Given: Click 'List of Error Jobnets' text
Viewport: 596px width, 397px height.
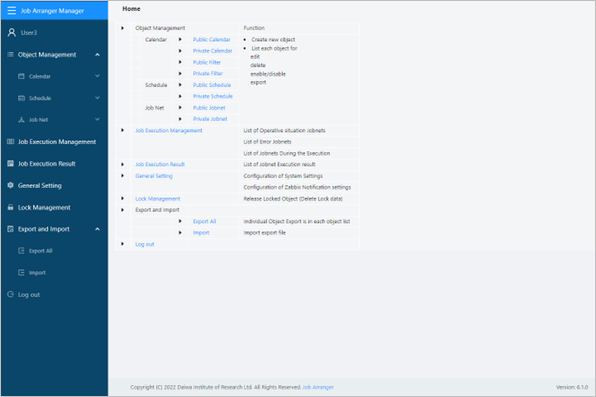Looking at the screenshot, I should [x=267, y=142].
